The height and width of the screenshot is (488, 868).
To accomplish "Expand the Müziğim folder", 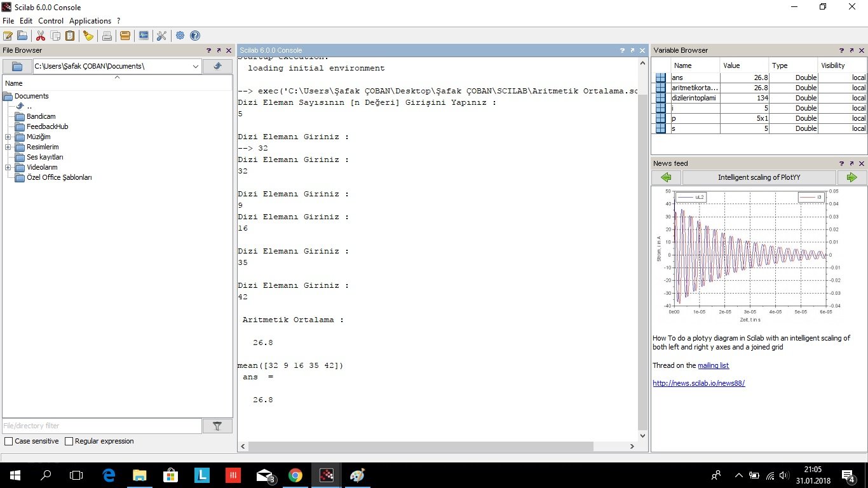I will point(8,137).
